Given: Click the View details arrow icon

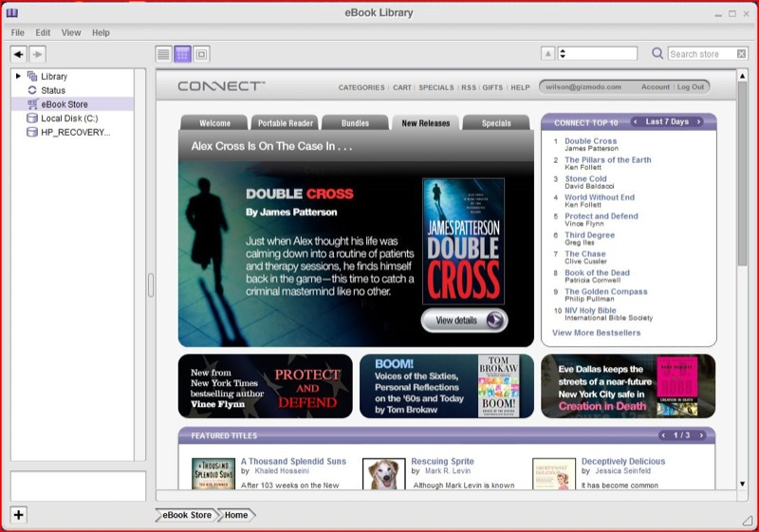Looking at the screenshot, I should point(494,321).
